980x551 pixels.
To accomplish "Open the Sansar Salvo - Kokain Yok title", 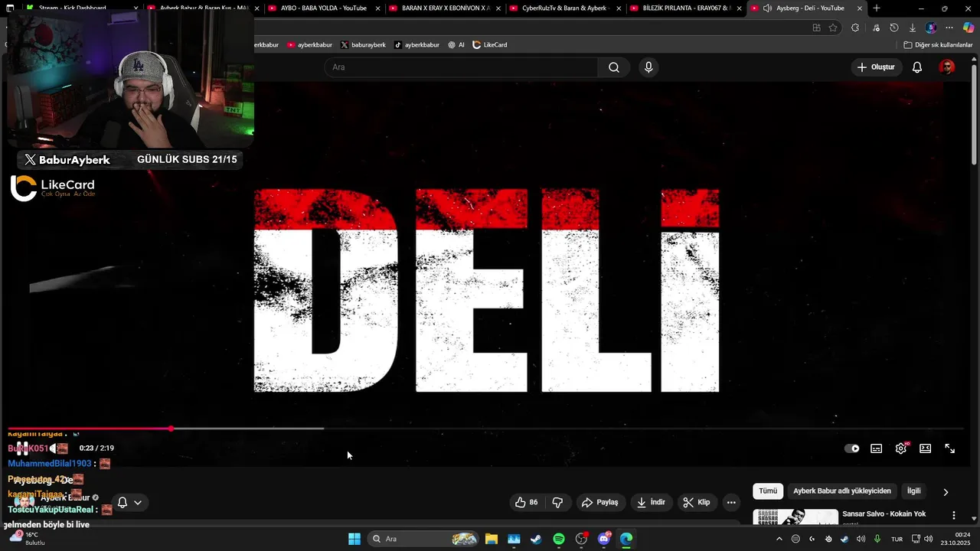I will coord(884,514).
